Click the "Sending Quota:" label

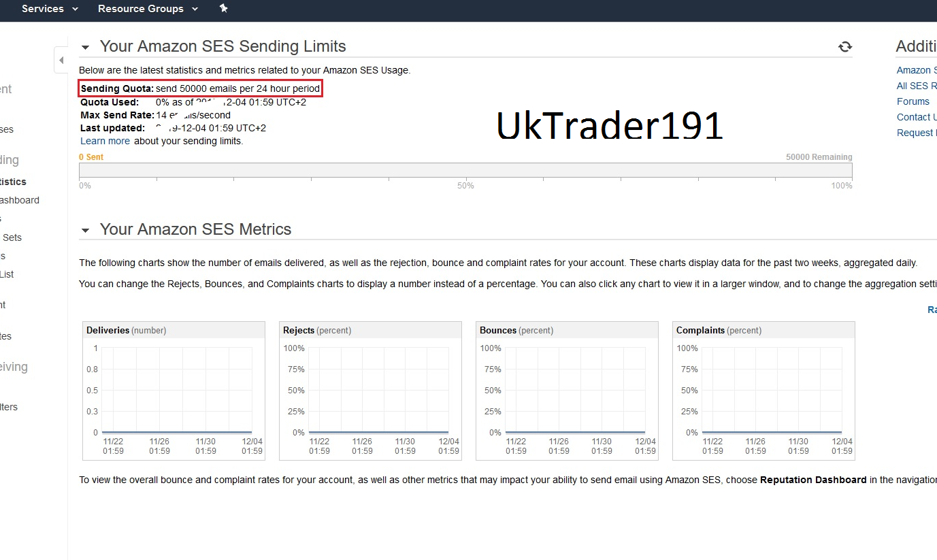[x=117, y=88]
